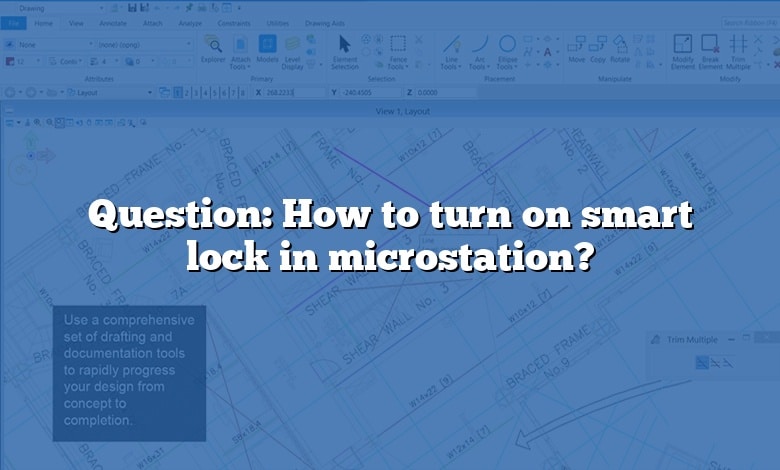
Task: Click the Arc Tools icon
Action: tap(480, 44)
